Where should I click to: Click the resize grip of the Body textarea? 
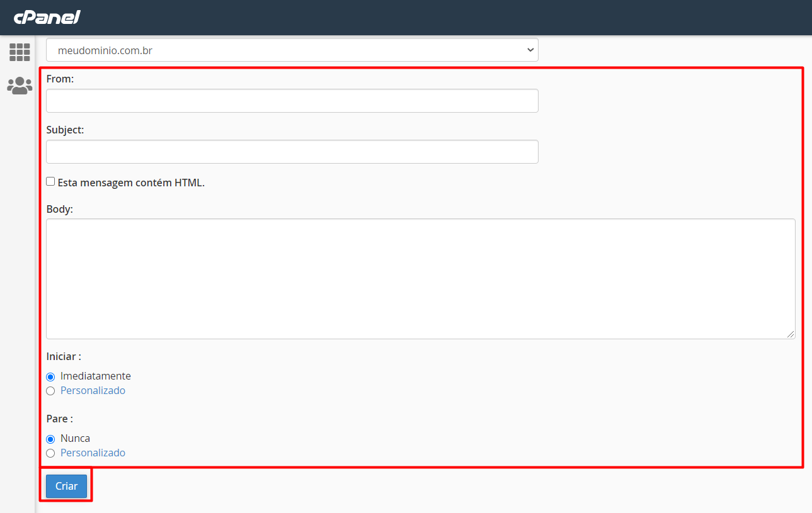pos(791,334)
